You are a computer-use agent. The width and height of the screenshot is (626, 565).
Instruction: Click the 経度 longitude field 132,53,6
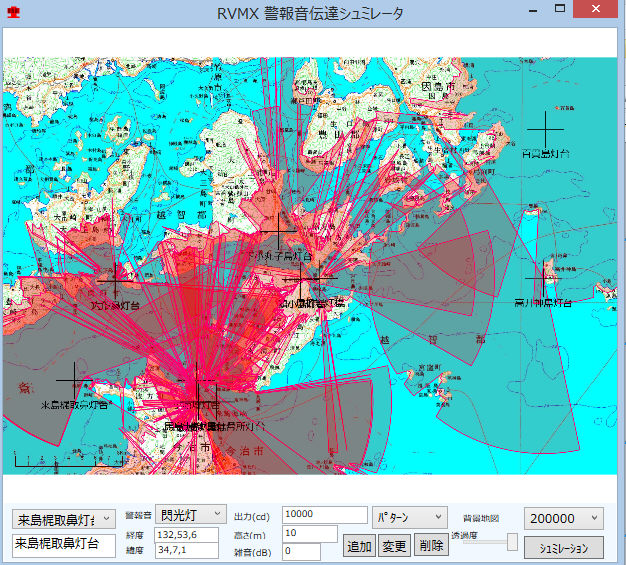coord(187,534)
